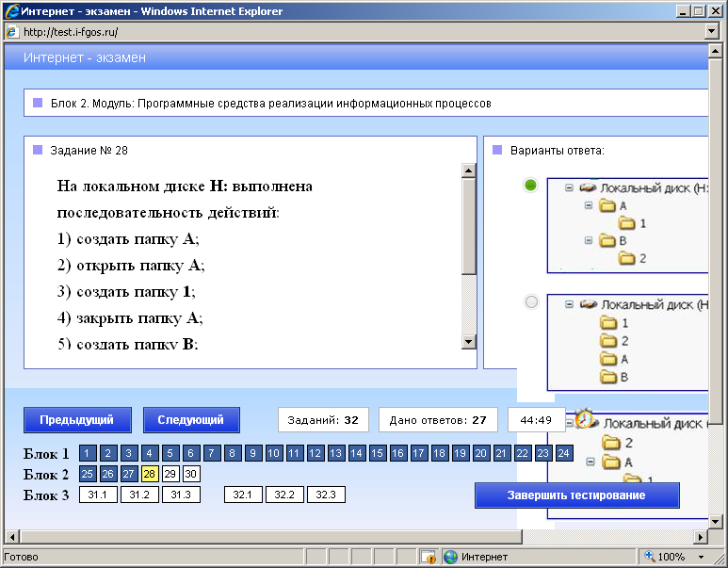Click page vertical scrollbar up arrow
728x568 pixels.
tap(715, 51)
